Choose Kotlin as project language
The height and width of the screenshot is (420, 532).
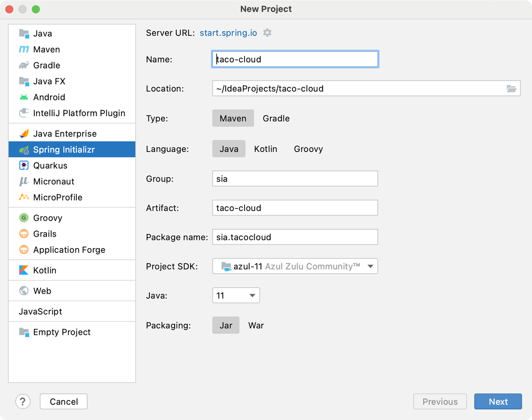click(266, 149)
